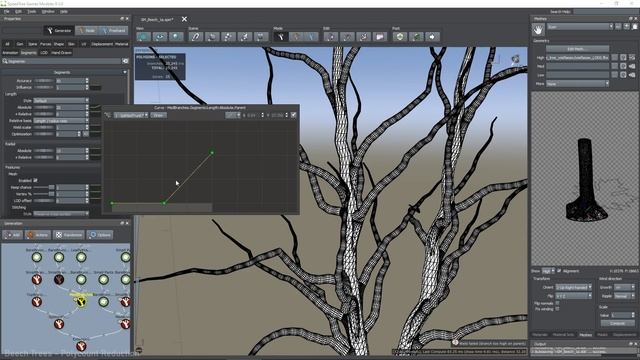Click the preset icon in curve editor header
Image resolution: width=640 pixels, height=360 pixels.
click(108, 116)
